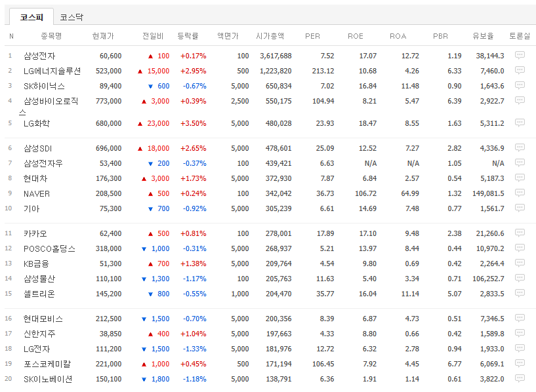Open the NAVER stock link
Viewport: 536px width, 392px height.
point(37,193)
